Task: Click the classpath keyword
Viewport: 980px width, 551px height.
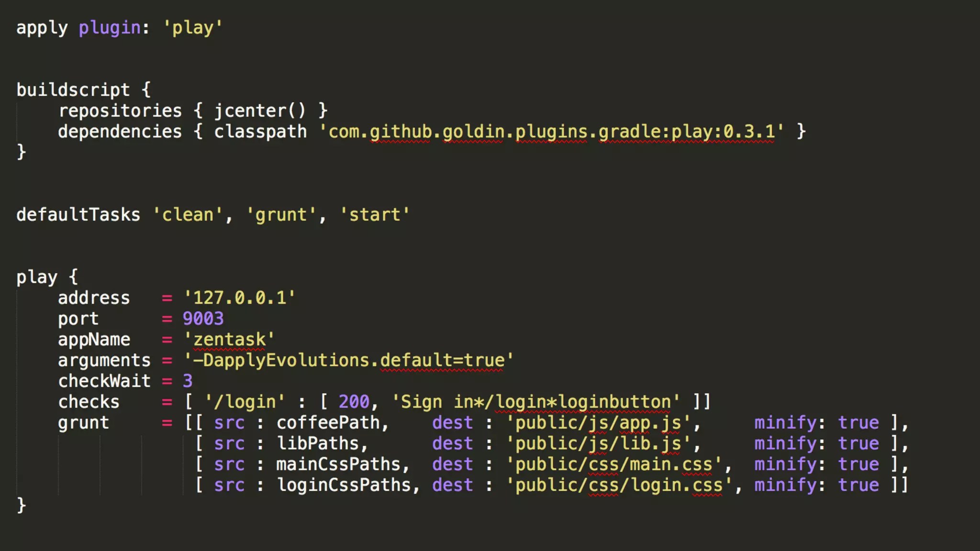Action: pos(260,132)
